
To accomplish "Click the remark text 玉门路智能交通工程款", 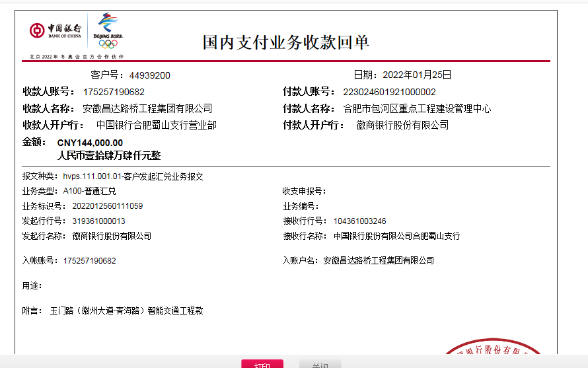I will tap(126, 310).
